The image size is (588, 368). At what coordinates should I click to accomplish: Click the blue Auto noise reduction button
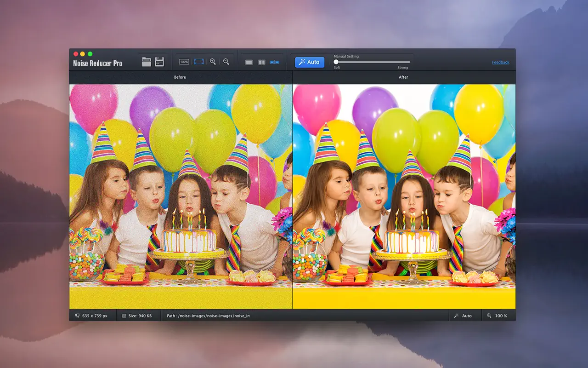coord(310,62)
